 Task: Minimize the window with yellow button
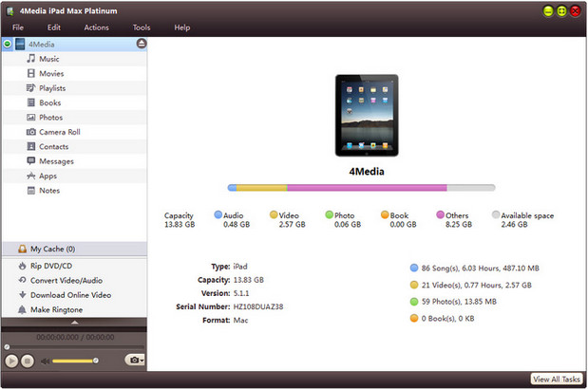(548, 11)
